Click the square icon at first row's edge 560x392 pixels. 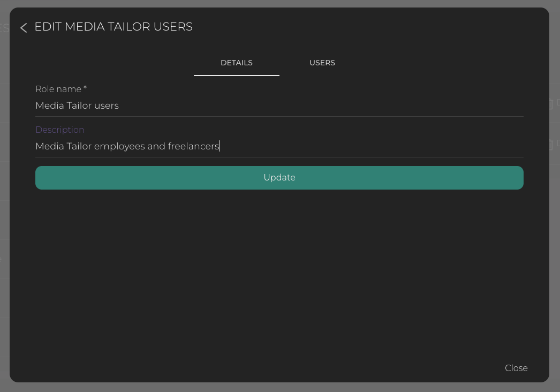[x=558, y=102]
